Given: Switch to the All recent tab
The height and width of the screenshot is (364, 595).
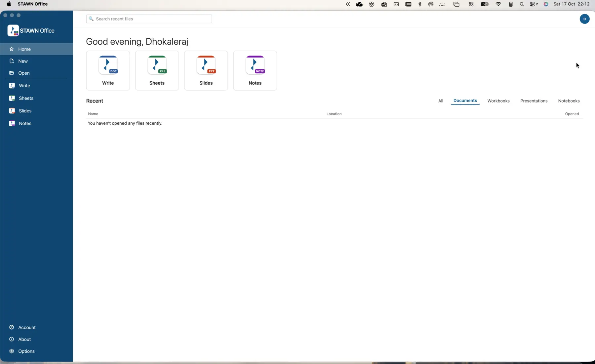Looking at the screenshot, I should pyautogui.click(x=441, y=101).
